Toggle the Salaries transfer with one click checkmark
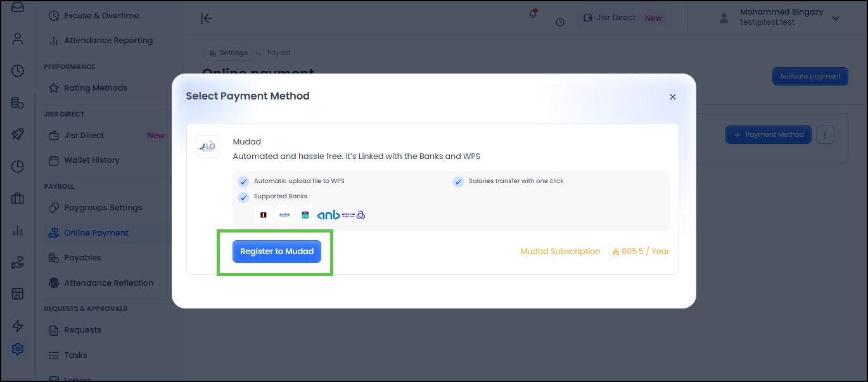The image size is (868, 382). 458,181
